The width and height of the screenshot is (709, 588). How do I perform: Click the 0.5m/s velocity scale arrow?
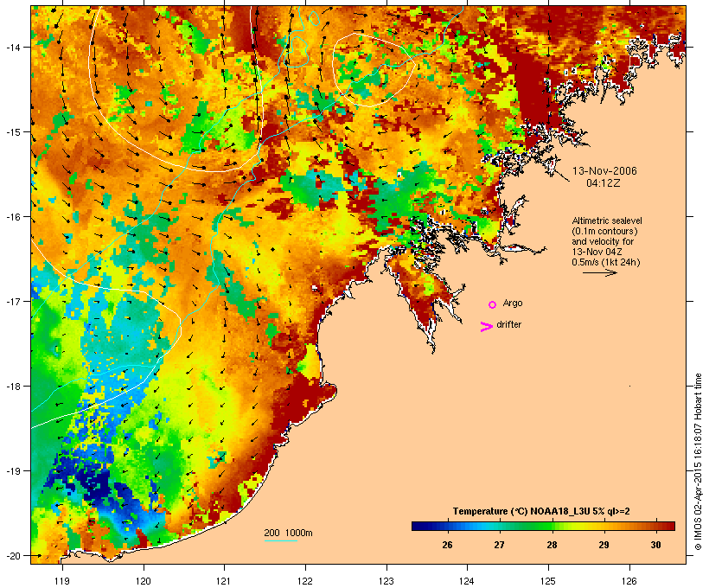pos(599,272)
